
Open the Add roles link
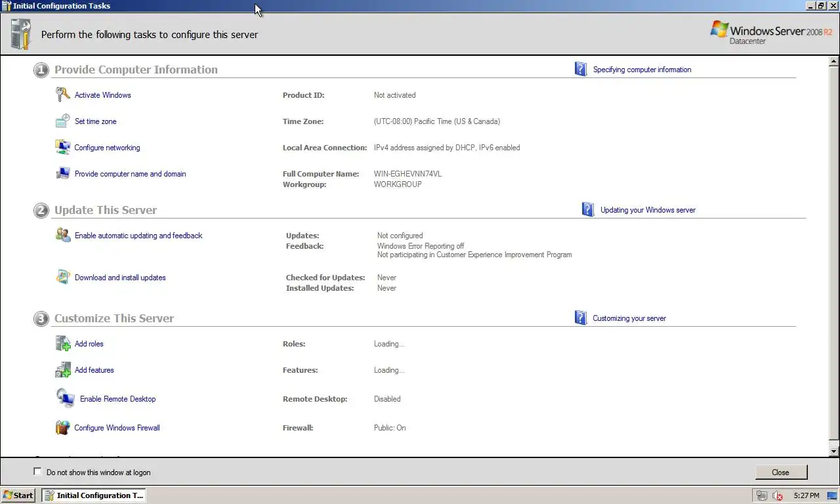coord(89,344)
